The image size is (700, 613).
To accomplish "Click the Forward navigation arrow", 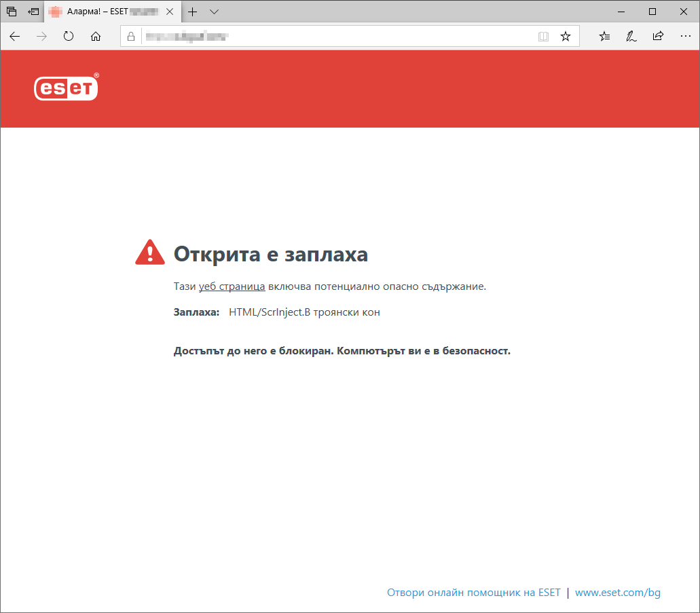I will point(41,36).
